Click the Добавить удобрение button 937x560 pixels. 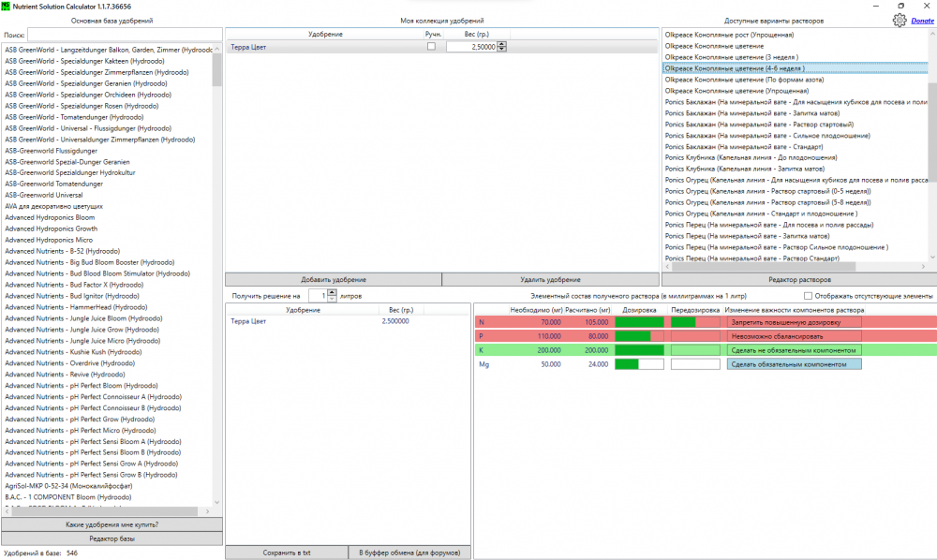click(x=334, y=279)
